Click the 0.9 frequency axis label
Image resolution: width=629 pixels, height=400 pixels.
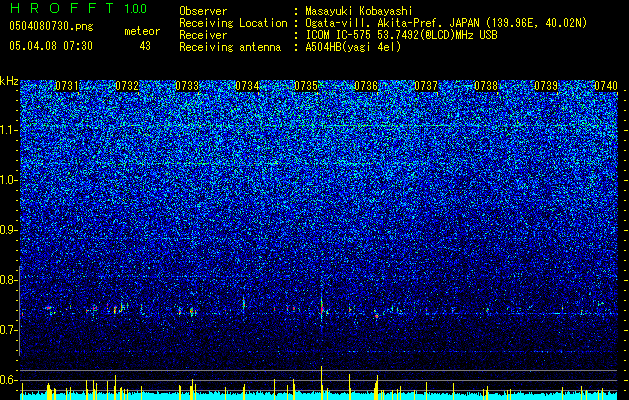8,230
